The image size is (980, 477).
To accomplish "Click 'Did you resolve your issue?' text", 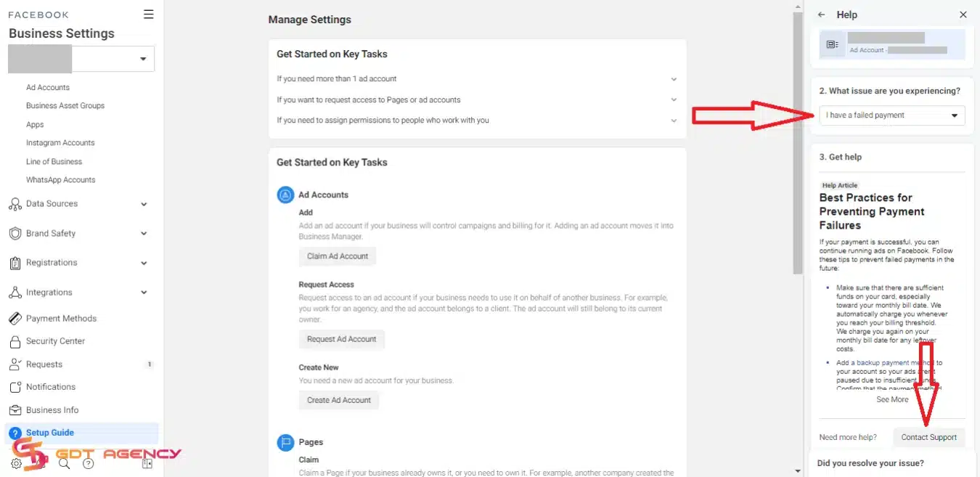I will [870, 463].
